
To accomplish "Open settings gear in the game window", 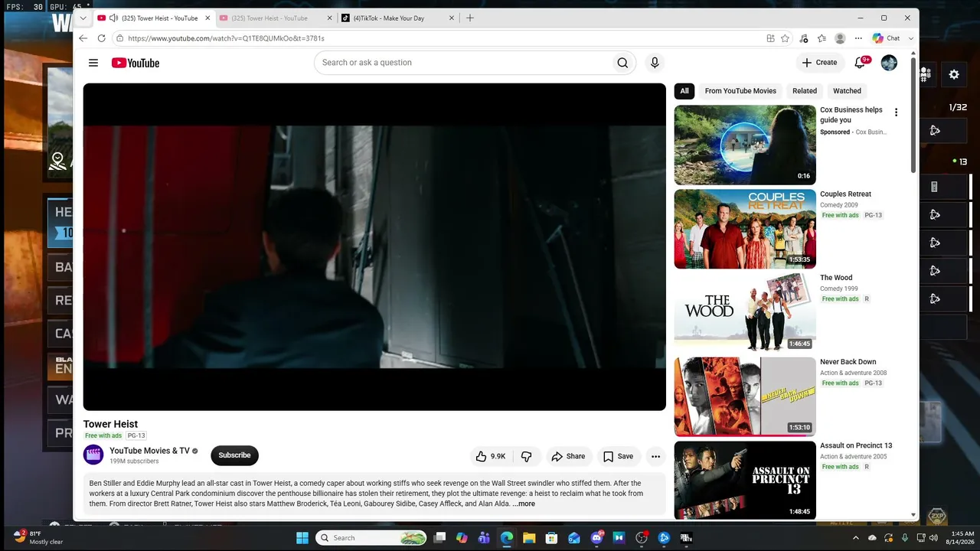I will click(x=954, y=74).
